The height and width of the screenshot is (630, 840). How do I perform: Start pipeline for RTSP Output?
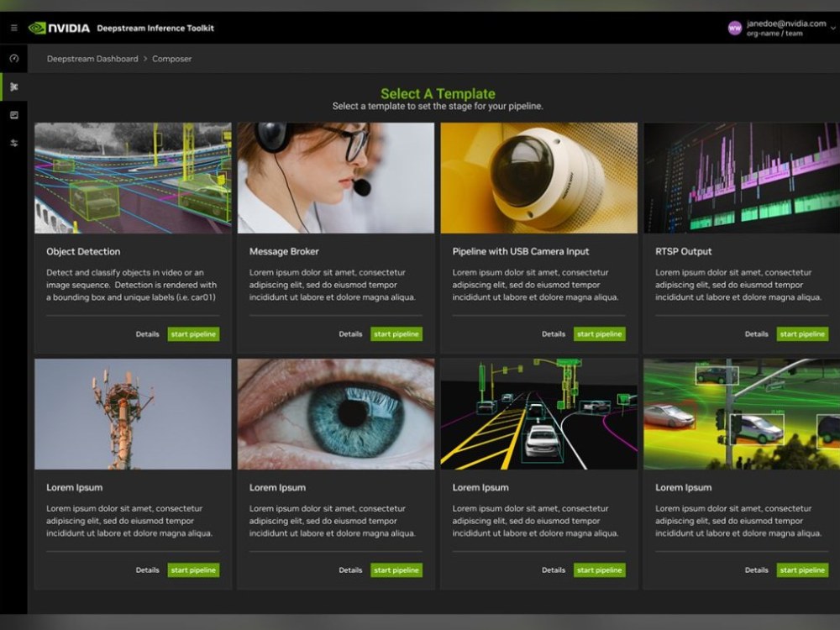click(x=802, y=334)
